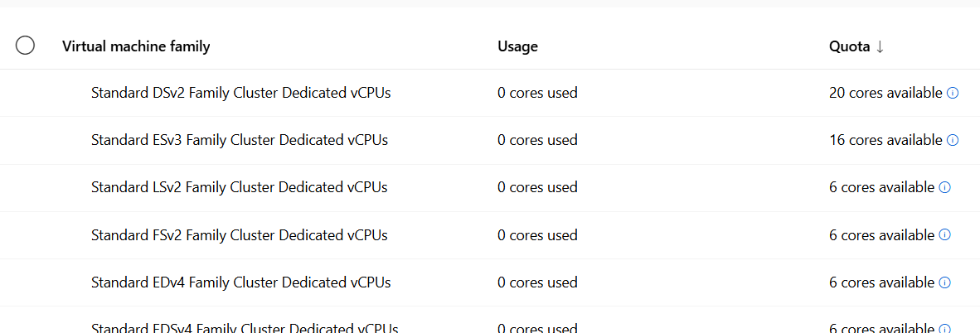The height and width of the screenshot is (333, 980).
Task: Click info icon on FSv2 family row
Action: click(x=945, y=235)
